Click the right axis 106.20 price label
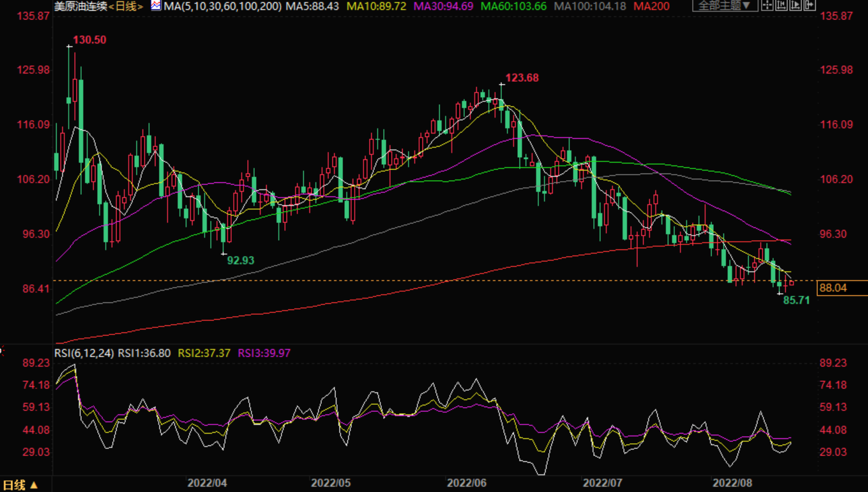This screenshot has height=492, width=868. pos(836,179)
